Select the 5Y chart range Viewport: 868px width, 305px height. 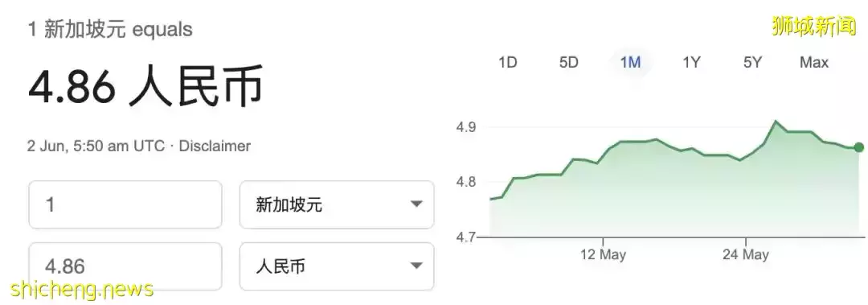(753, 62)
